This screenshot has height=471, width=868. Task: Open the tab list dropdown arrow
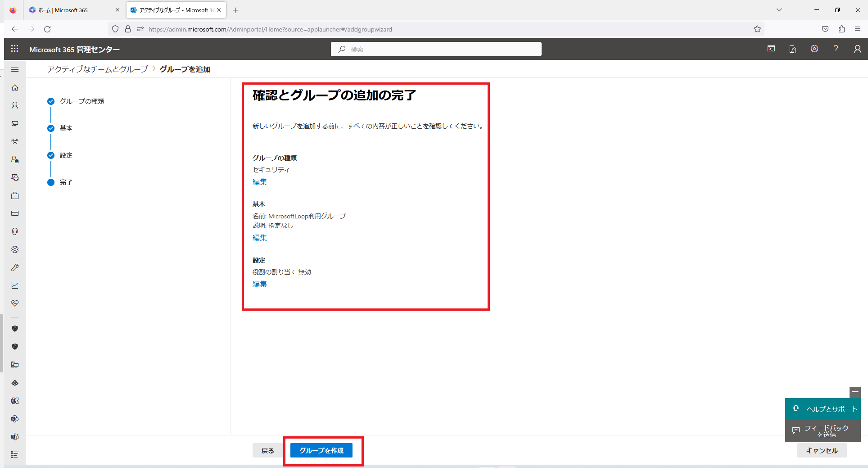point(779,10)
